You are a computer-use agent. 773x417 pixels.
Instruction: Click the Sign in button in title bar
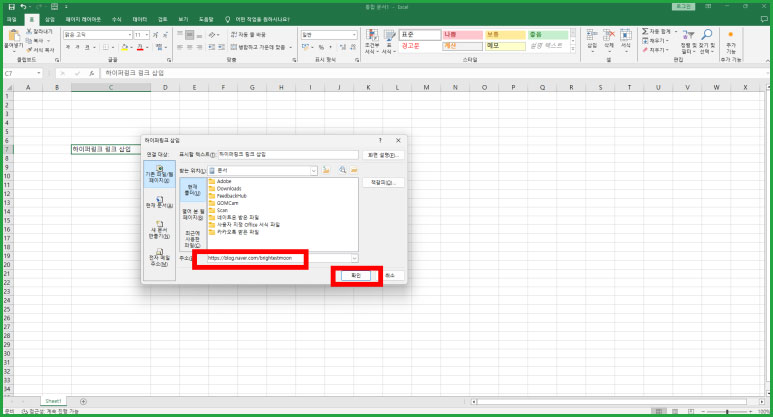click(x=683, y=6)
